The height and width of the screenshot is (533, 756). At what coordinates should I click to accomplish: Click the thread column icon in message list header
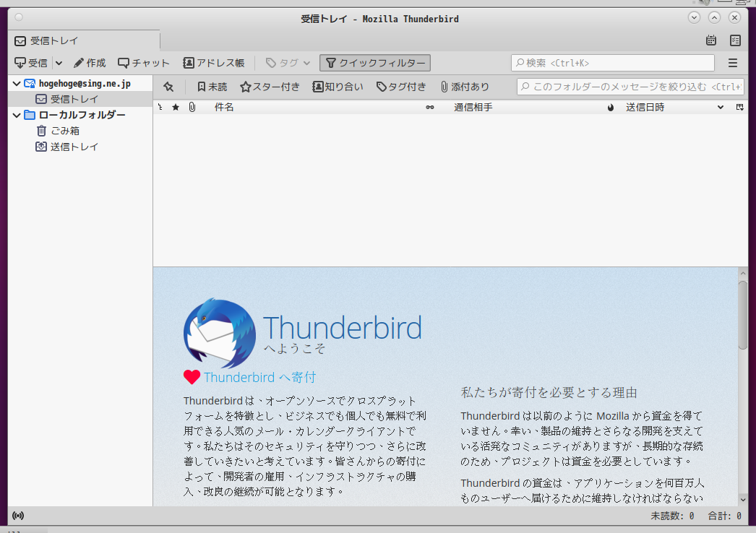[x=160, y=108]
